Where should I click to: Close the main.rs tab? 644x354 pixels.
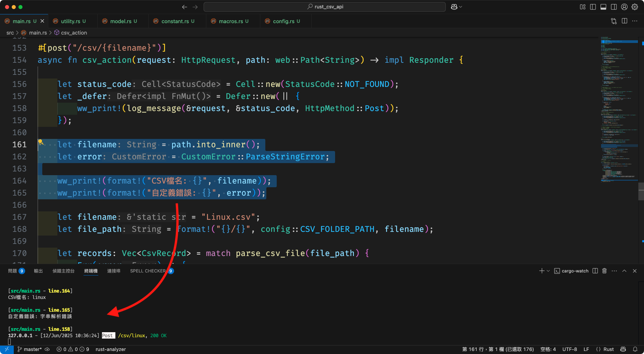(x=42, y=21)
